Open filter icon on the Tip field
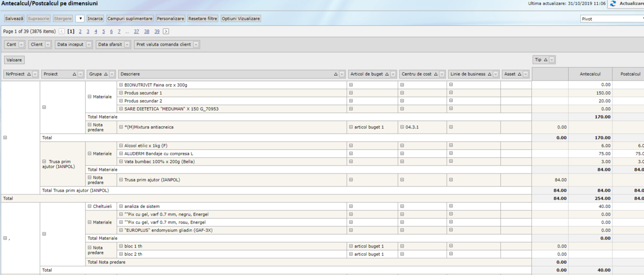The width and height of the screenshot is (644, 275). tap(552, 60)
